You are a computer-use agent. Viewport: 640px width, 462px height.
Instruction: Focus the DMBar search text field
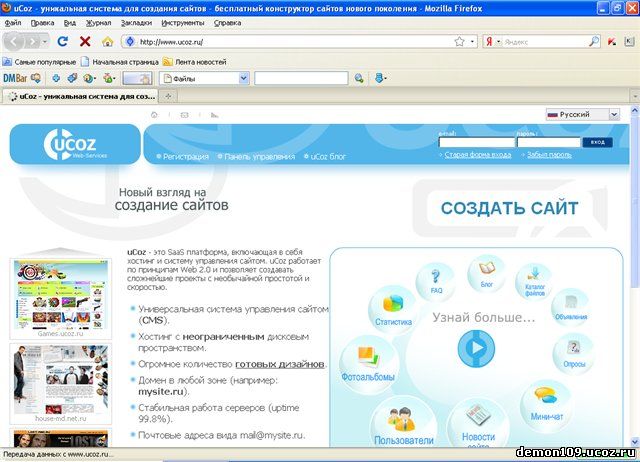coord(301,78)
